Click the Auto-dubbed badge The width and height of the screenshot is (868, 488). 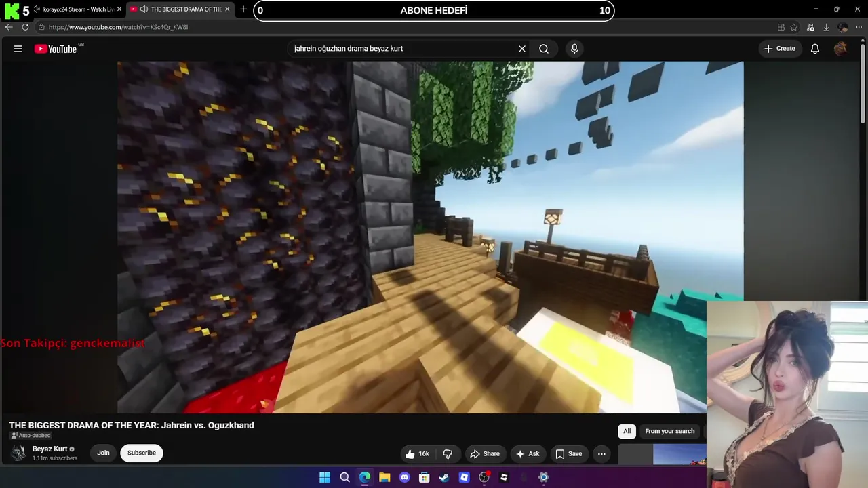31,436
